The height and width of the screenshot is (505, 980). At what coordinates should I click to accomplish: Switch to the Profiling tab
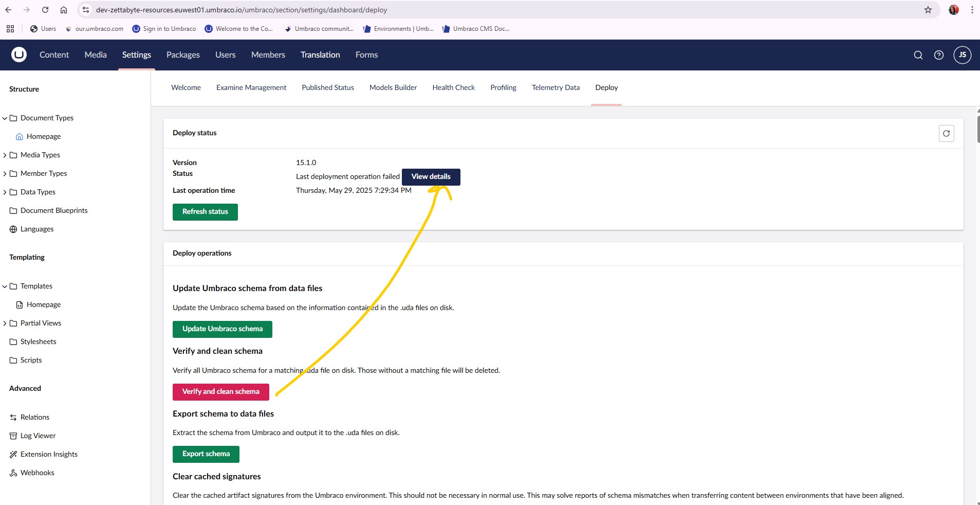503,88
